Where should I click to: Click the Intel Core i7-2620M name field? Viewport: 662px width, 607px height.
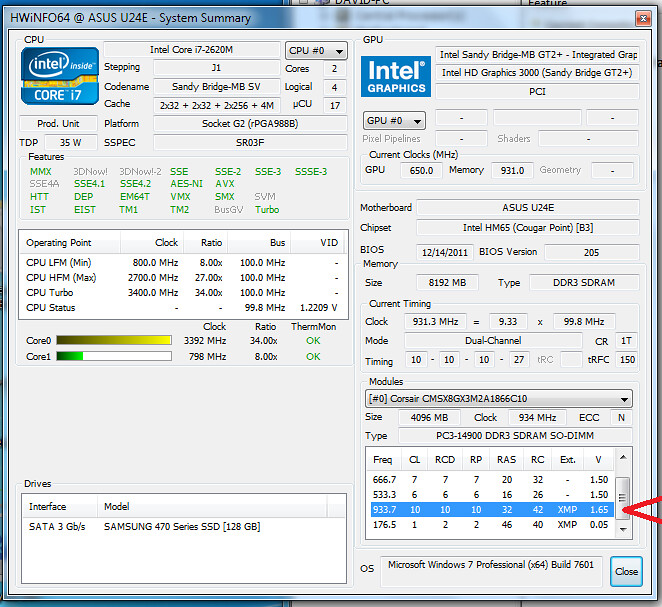(192, 50)
